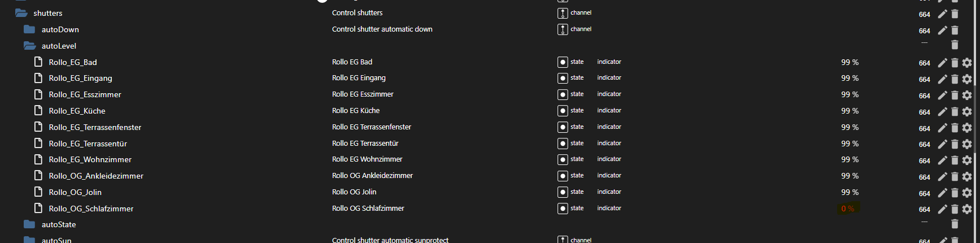The image size is (980, 243).
Task: Click the 99 % value of Rollo_EG_Bad
Action: [850, 62]
